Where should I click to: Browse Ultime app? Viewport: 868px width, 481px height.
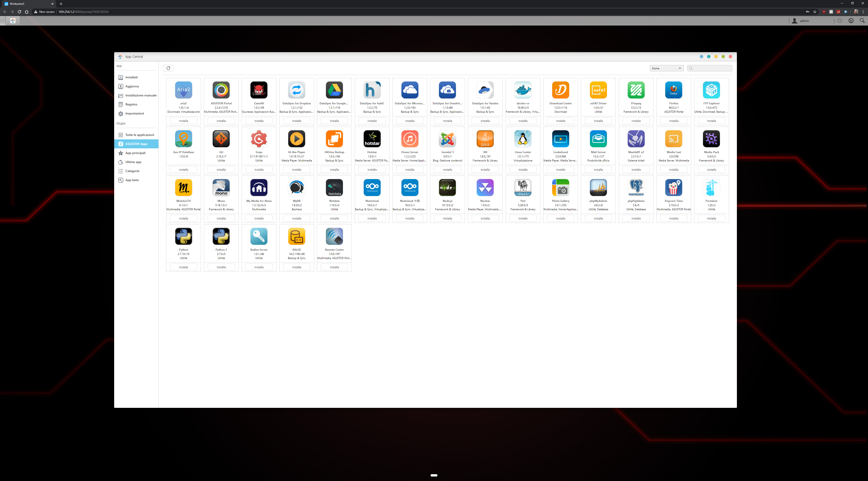136,162
